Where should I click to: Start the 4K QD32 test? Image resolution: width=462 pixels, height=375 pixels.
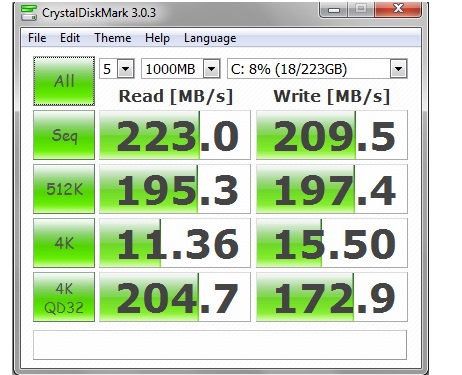click(64, 297)
